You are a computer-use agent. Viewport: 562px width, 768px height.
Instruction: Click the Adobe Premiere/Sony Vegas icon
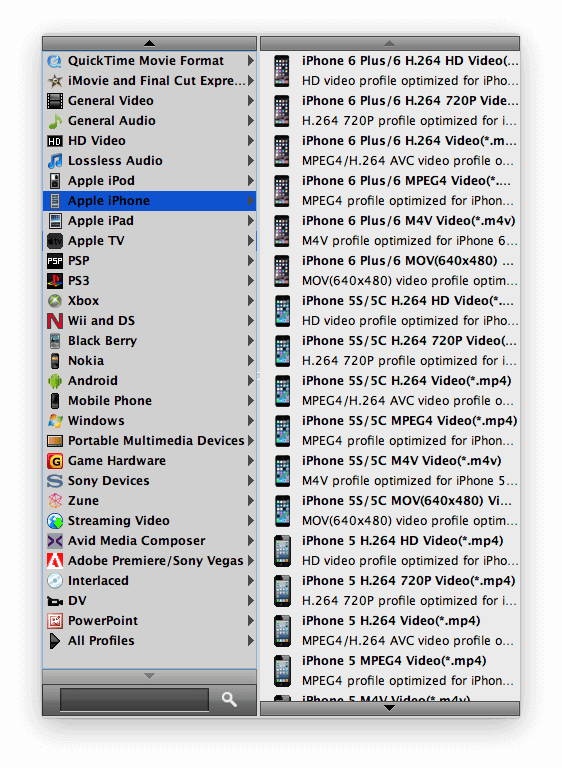pos(54,560)
